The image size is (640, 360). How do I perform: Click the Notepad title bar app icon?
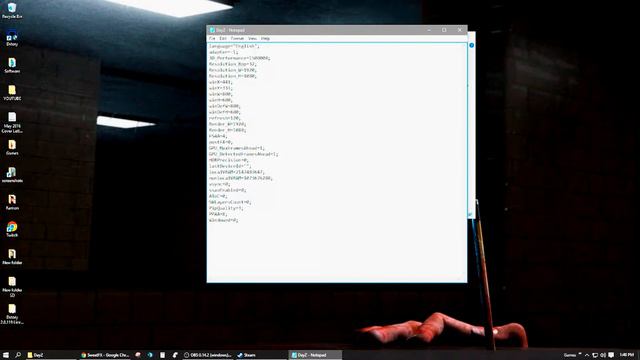click(212, 30)
